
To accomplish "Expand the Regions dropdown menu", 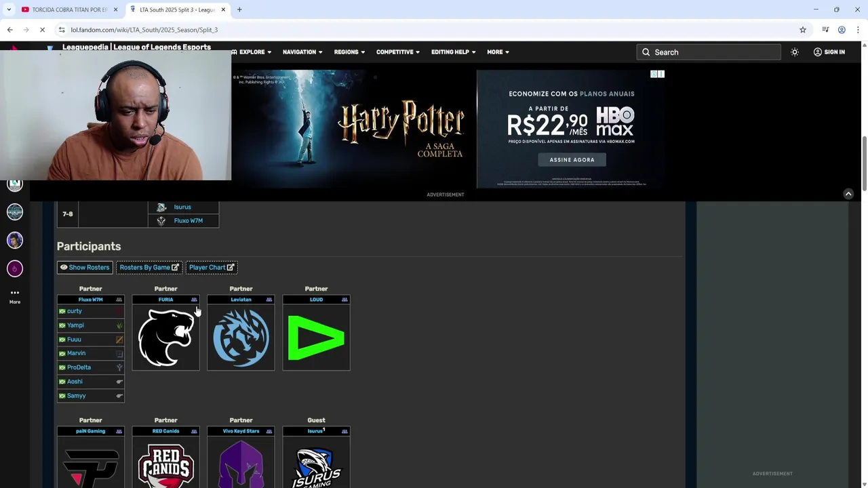I will (x=349, y=52).
